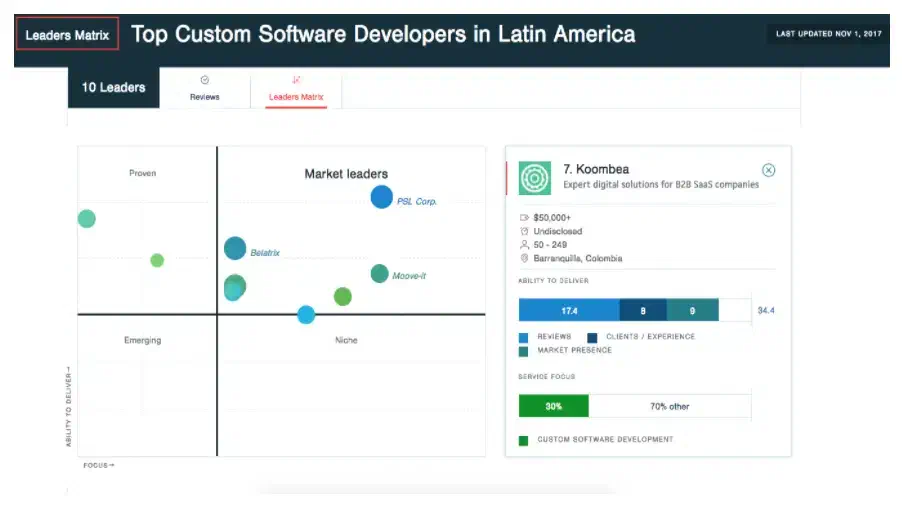Close the Koombea details card
902x516 pixels.
(x=769, y=170)
